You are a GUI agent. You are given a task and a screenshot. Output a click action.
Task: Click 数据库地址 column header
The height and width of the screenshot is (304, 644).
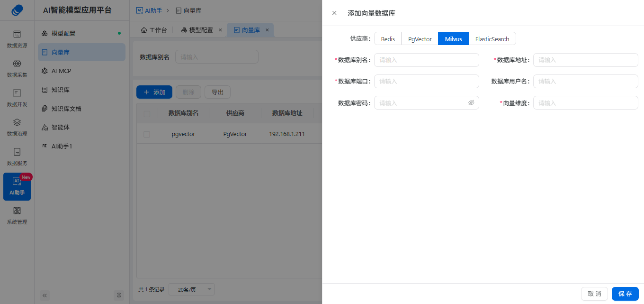[287, 113]
